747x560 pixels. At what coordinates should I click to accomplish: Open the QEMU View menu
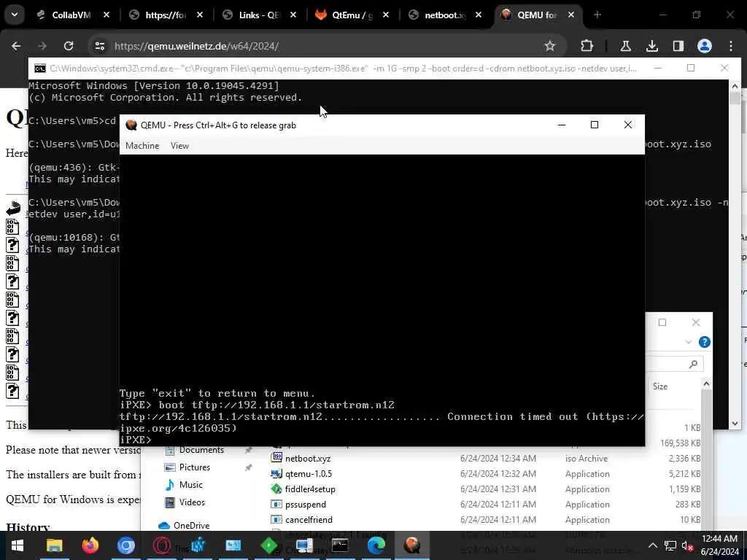pos(179,146)
